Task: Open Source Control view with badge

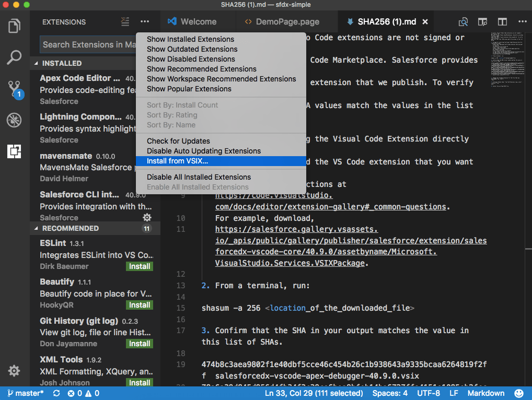Action: [x=15, y=89]
